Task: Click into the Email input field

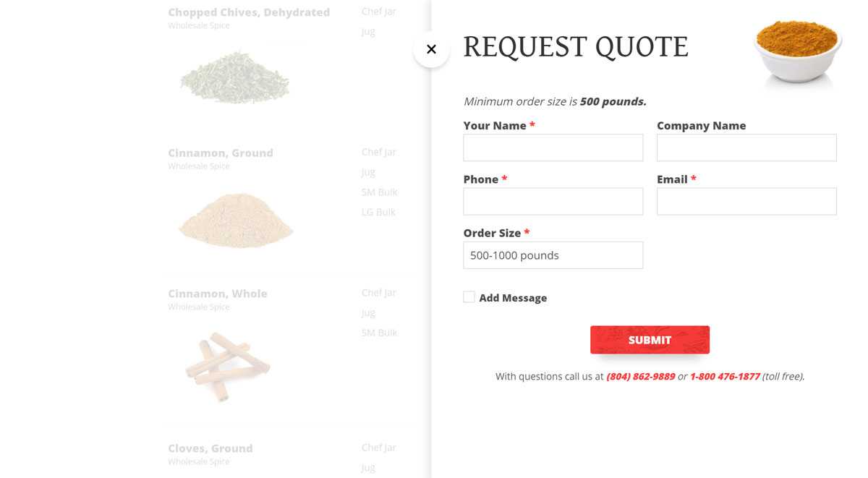Action: pos(746,201)
